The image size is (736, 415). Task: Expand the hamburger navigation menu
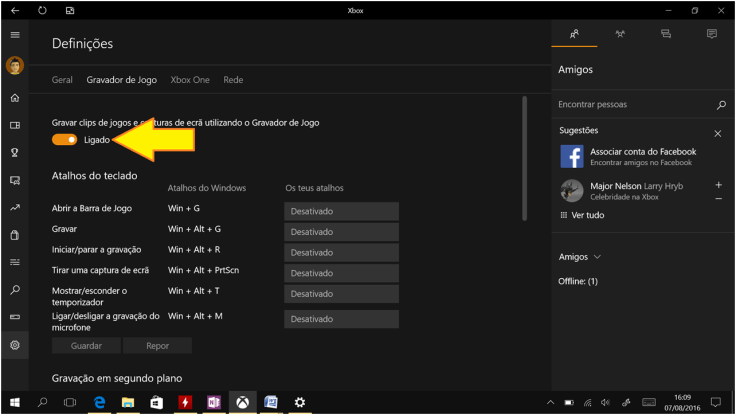[14, 35]
